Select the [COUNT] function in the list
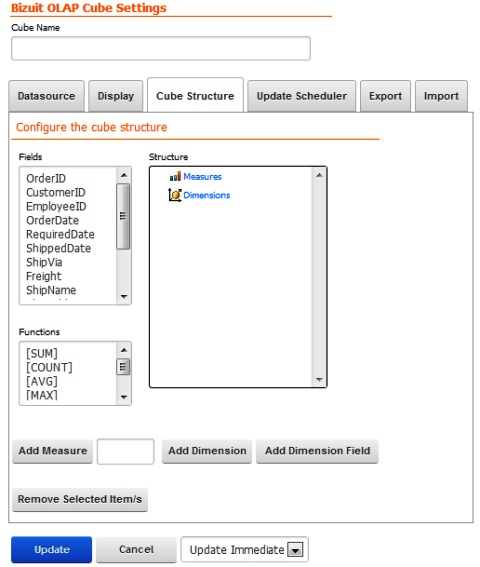 49,367
